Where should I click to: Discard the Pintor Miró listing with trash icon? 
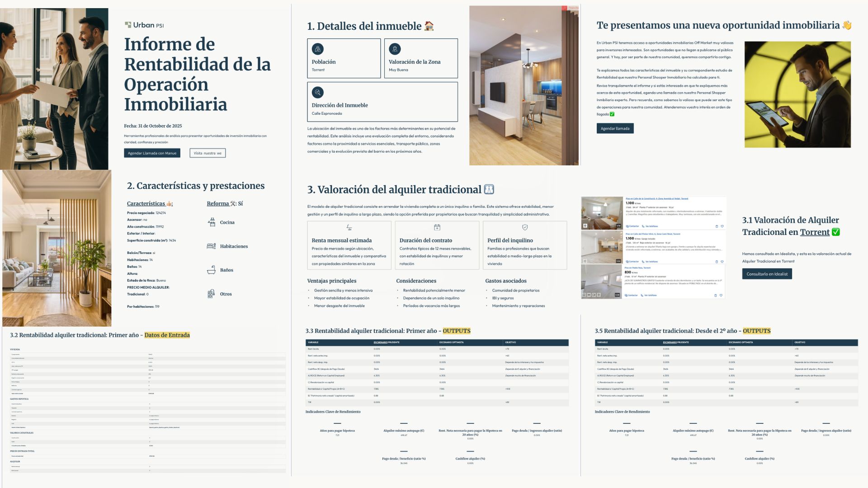[x=717, y=262]
